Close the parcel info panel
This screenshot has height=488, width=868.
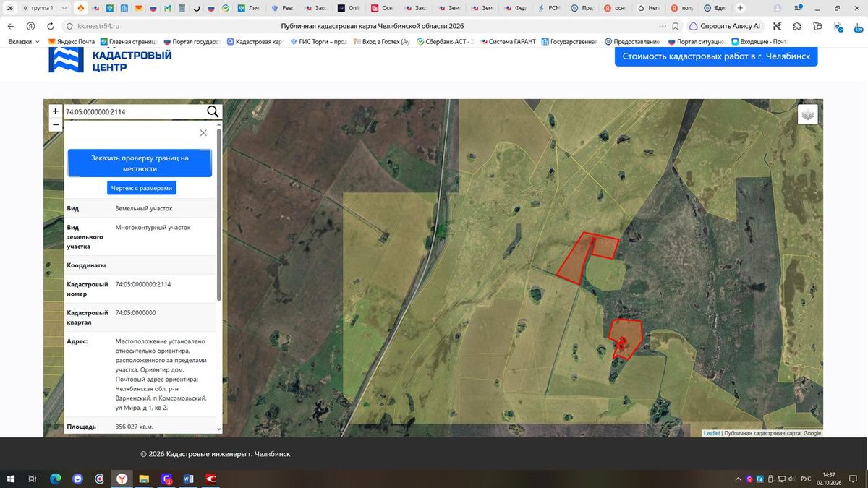coord(203,133)
